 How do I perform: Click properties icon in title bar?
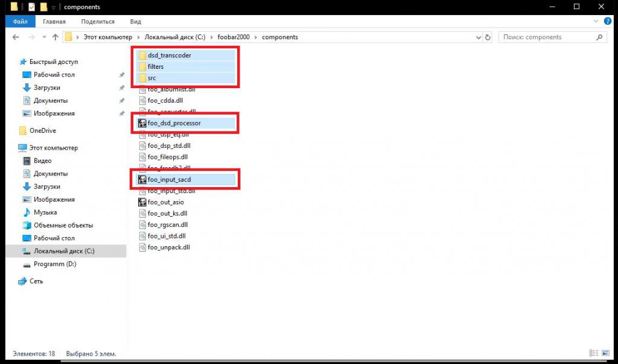pos(31,7)
